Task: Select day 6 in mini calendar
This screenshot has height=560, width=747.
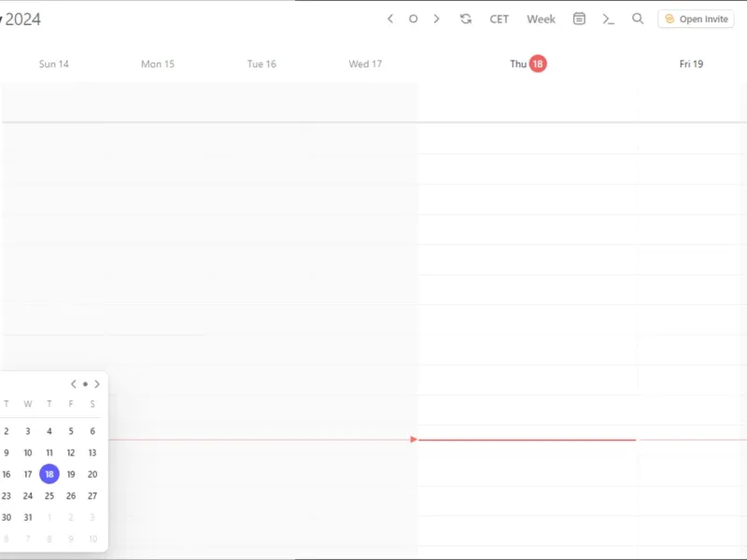Action: coord(92,431)
